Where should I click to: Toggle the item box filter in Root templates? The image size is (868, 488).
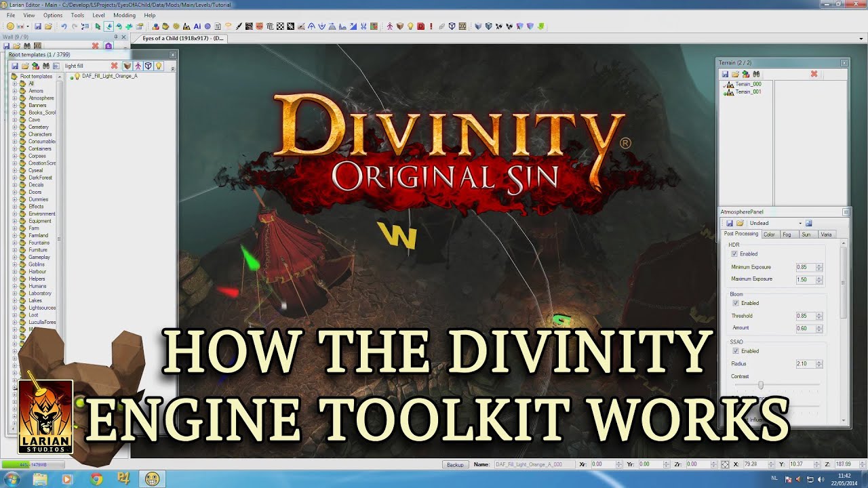(x=127, y=66)
